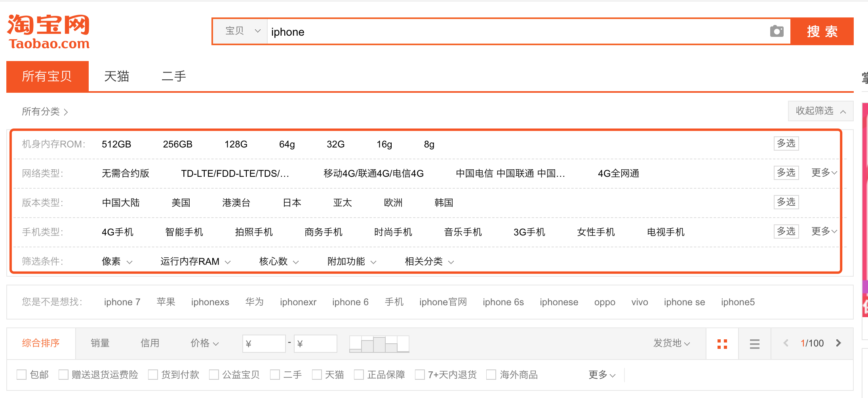
Task: Go to next results page arrow
Action: tap(839, 343)
